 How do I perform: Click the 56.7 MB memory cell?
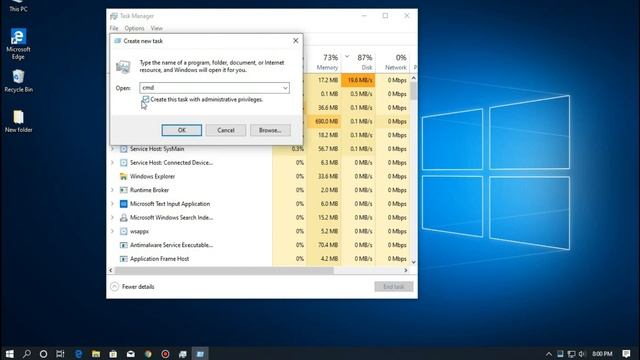point(324,149)
